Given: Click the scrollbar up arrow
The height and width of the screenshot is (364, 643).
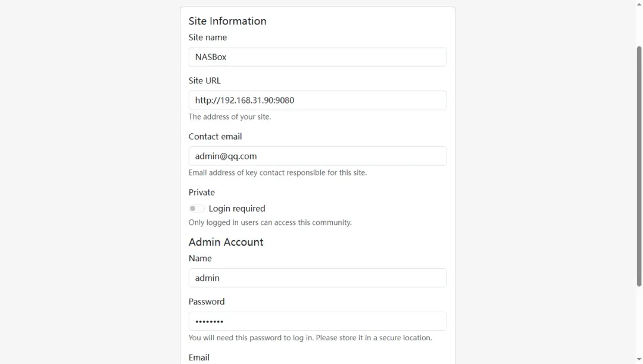Looking at the screenshot, I should click(x=639, y=4).
